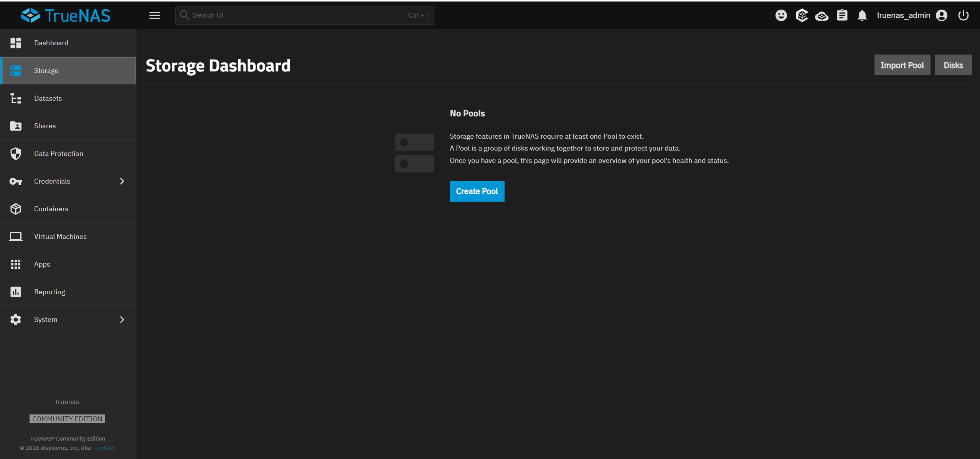Click the Datasets tree icon
The width and height of the screenshot is (980, 459).
tap(16, 98)
